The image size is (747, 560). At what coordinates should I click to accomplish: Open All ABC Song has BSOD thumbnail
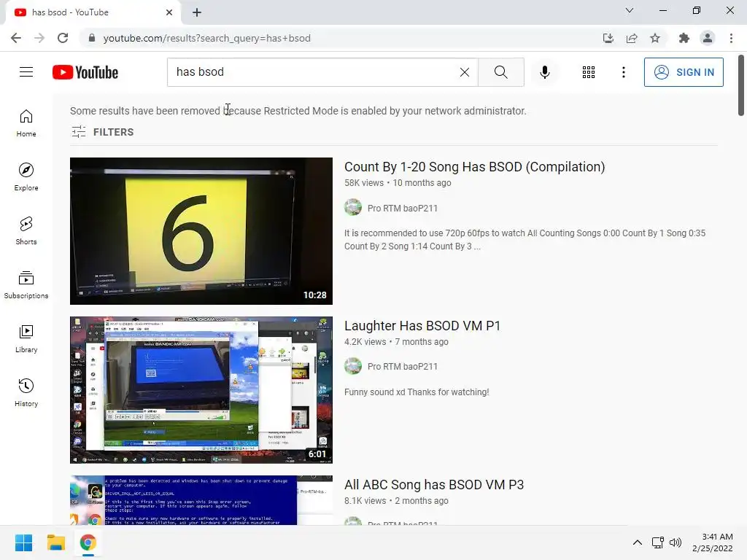tap(201, 500)
